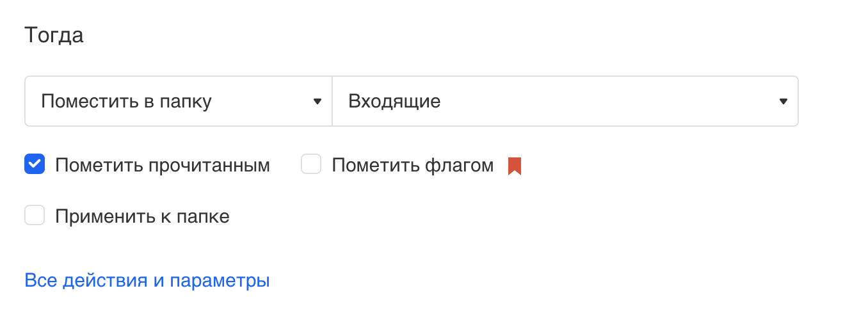868x334 pixels.
Task: Enable the Пометить флагом checkbox
Action: click(x=311, y=164)
